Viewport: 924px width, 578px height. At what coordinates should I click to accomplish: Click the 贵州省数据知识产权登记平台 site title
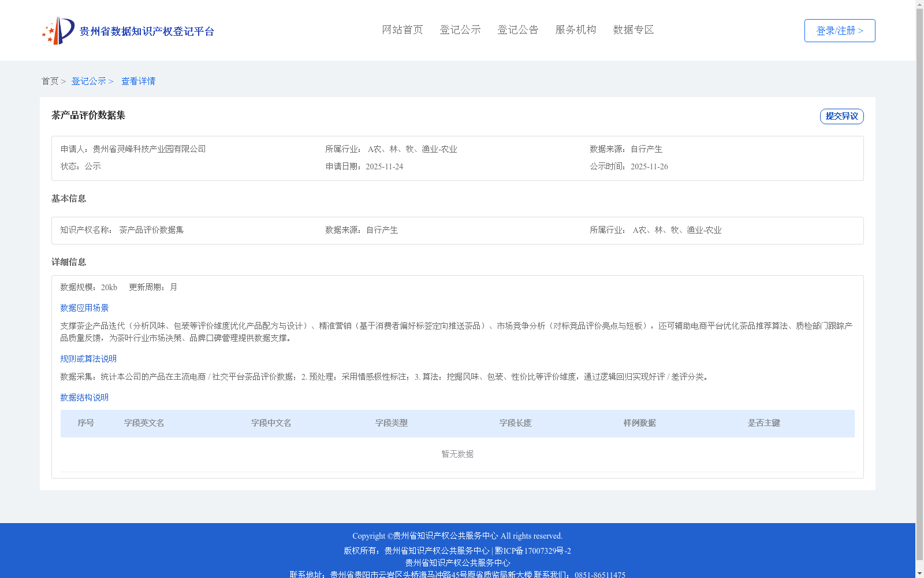pos(147,31)
